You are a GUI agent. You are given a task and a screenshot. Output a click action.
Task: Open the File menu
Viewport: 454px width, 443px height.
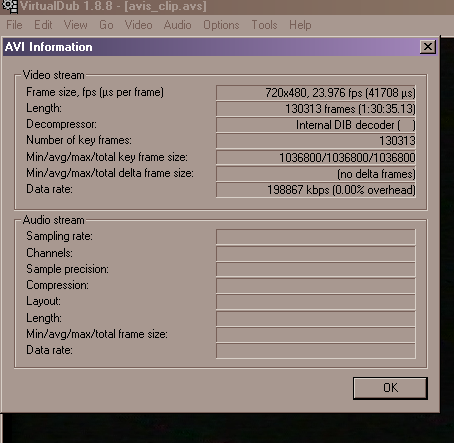pyautogui.click(x=14, y=25)
